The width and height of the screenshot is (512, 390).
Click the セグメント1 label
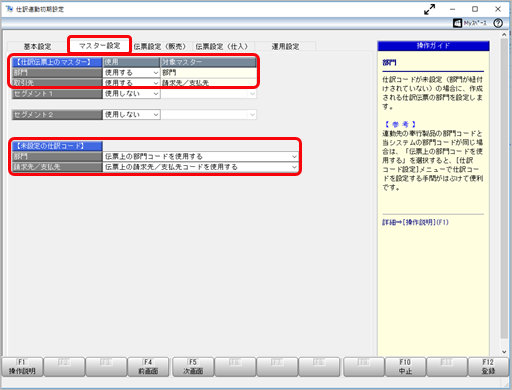pos(57,94)
